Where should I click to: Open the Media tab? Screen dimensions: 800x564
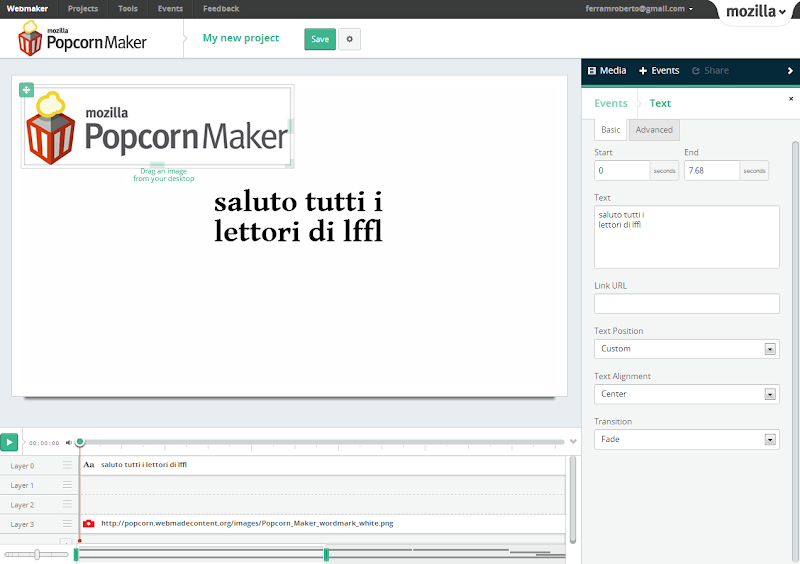pos(607,70)
